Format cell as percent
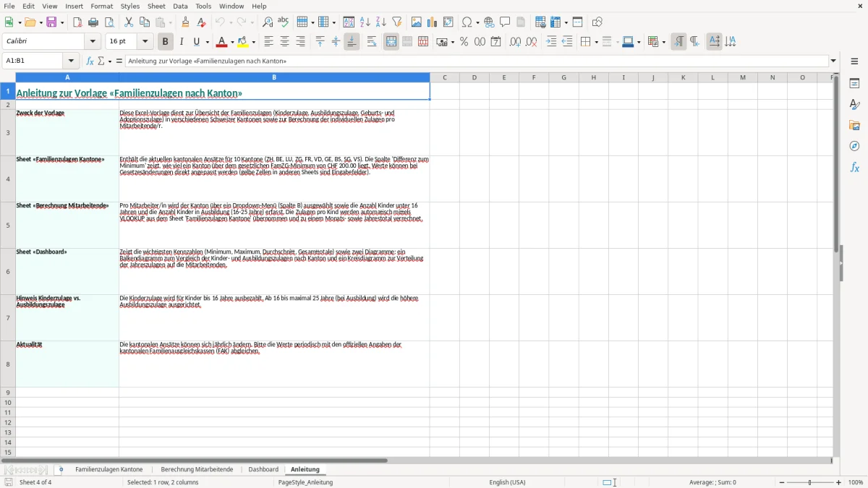Viewport: 868px width, 488px height. coord(464,42)
